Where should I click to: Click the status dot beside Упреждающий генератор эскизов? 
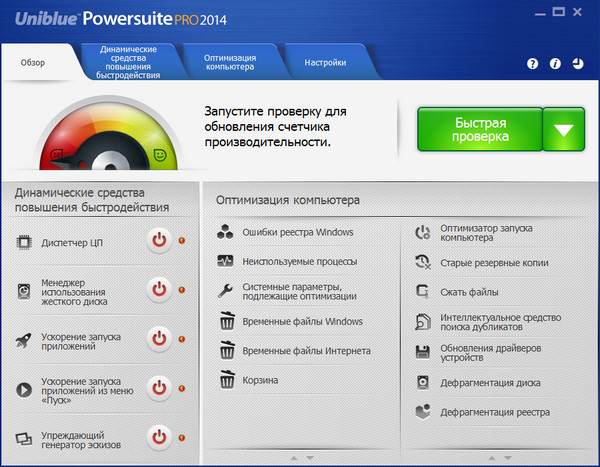click(x=182, y=438)
